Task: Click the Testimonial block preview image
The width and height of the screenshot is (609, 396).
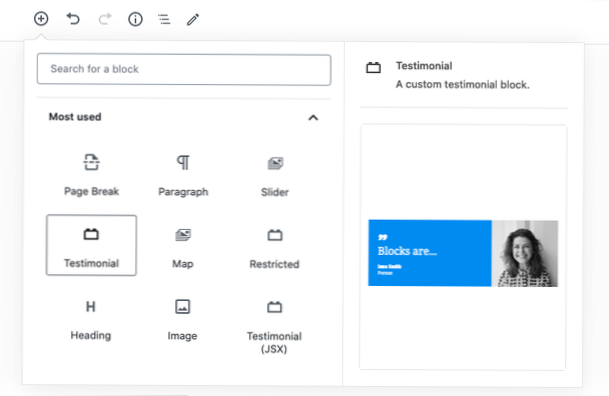Action: (463, 253)
